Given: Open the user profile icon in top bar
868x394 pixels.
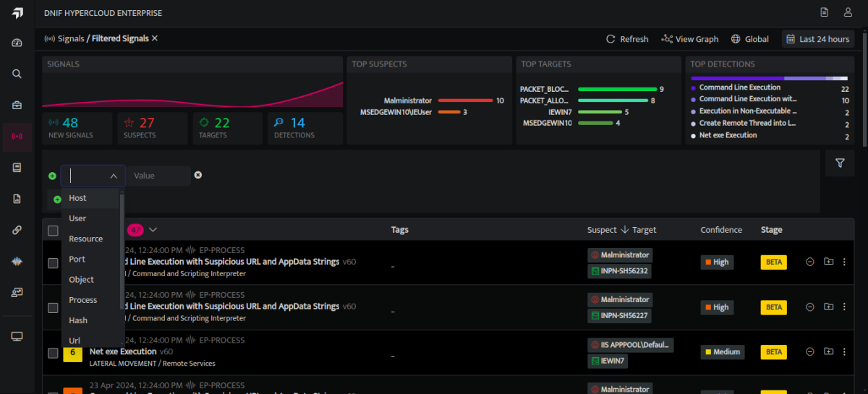Looking at the screenshot, I should point(848,12).
